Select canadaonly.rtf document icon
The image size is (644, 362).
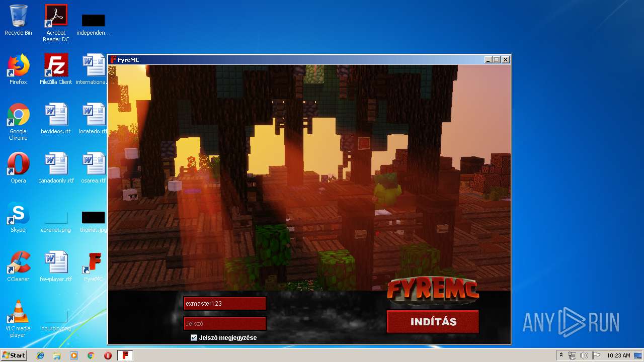(56, 168)
